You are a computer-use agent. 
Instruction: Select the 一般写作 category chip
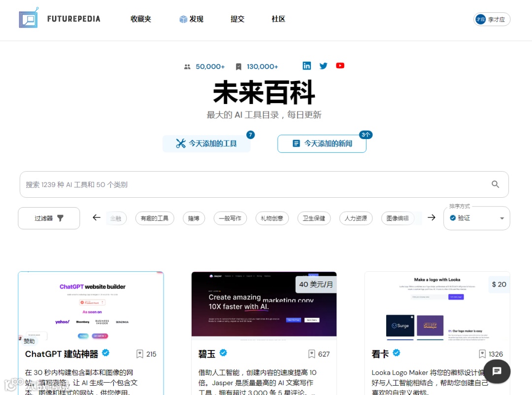point(230,218)
